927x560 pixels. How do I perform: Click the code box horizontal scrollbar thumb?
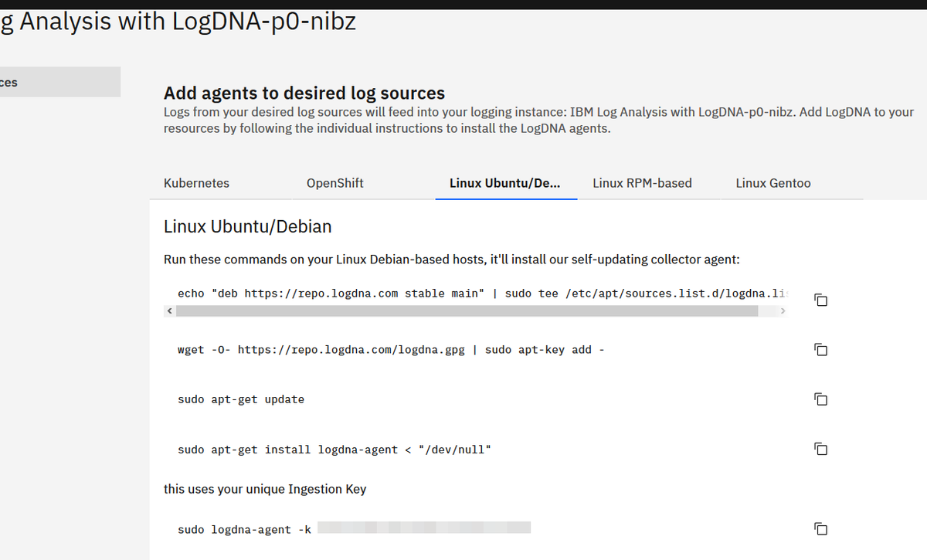(467, 311)
